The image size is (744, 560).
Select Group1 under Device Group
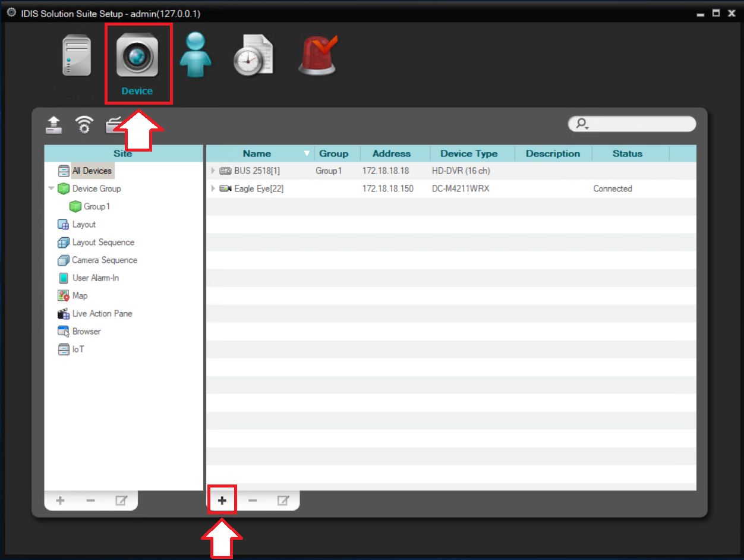[97, 206]
